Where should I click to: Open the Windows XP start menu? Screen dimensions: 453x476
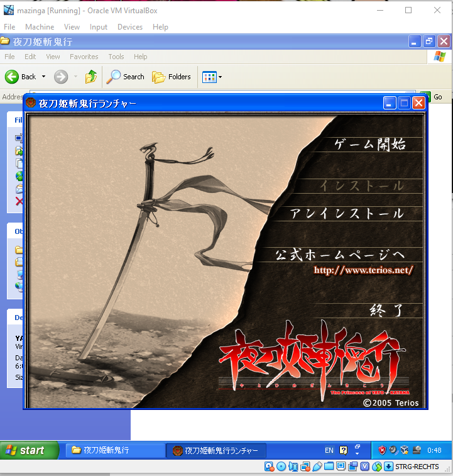click(29, 450)
